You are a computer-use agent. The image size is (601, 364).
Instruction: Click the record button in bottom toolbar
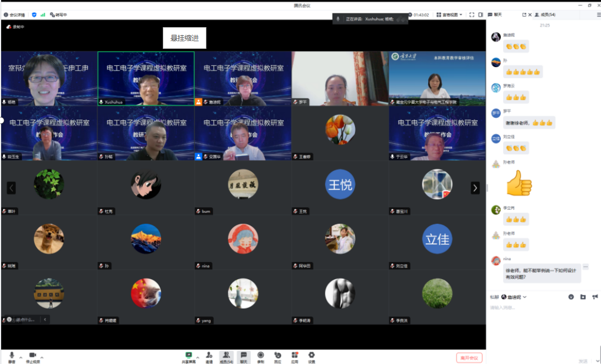(x=261, y=358)
